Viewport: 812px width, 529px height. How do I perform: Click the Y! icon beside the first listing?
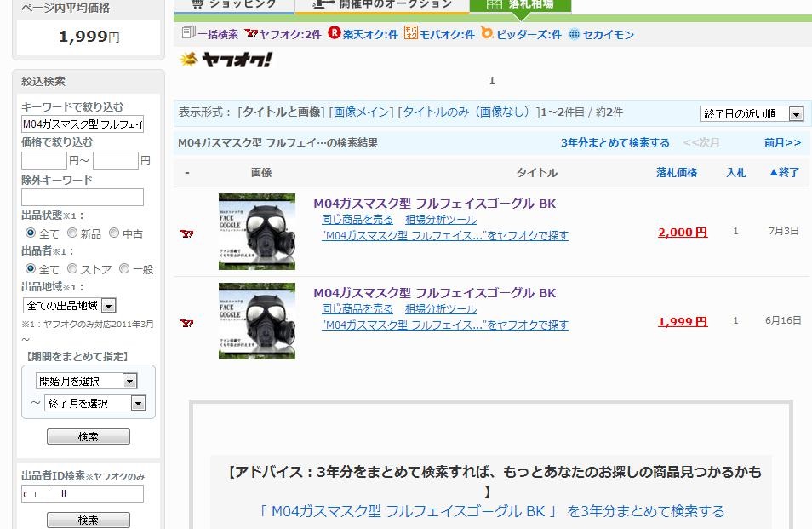pos(186,231)
